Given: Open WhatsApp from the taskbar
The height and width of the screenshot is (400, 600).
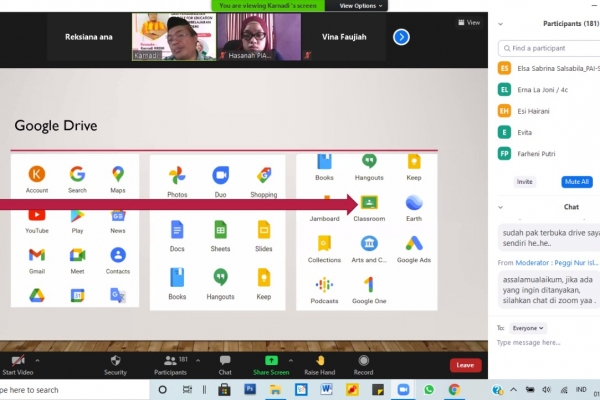Looking at the screenshot, I should (429, 389).
